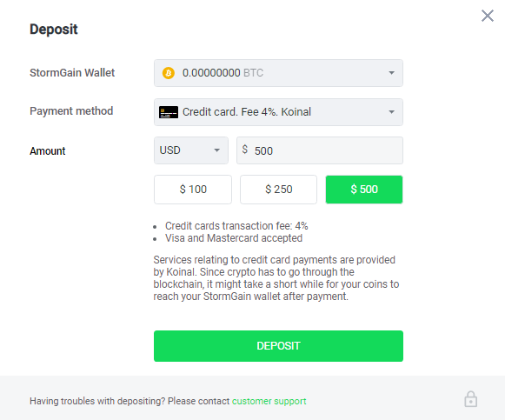Click the StormGain Wallet label
The height and width of the screenshot is (420, 505).
(72, 73)
